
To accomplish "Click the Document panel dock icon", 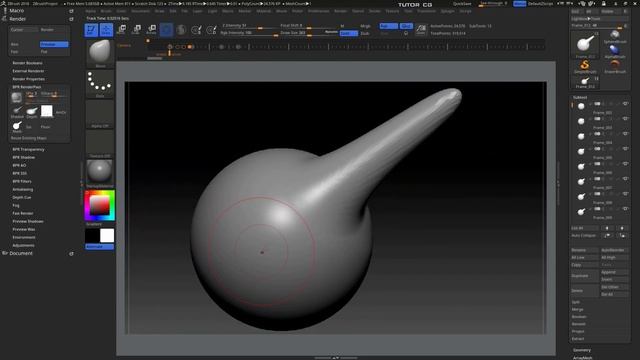I will [71, 253].
